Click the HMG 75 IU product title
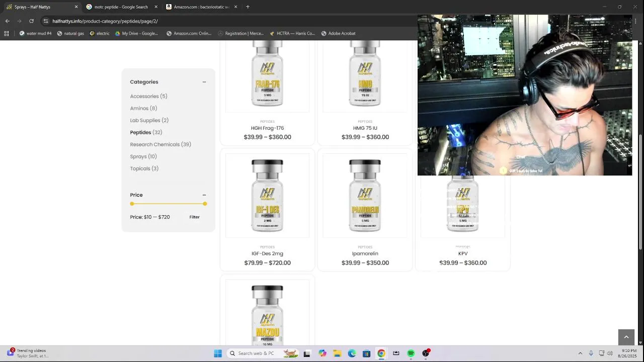Image resolution: width=644 pixels, height=362 pixels. pos(365,128)
